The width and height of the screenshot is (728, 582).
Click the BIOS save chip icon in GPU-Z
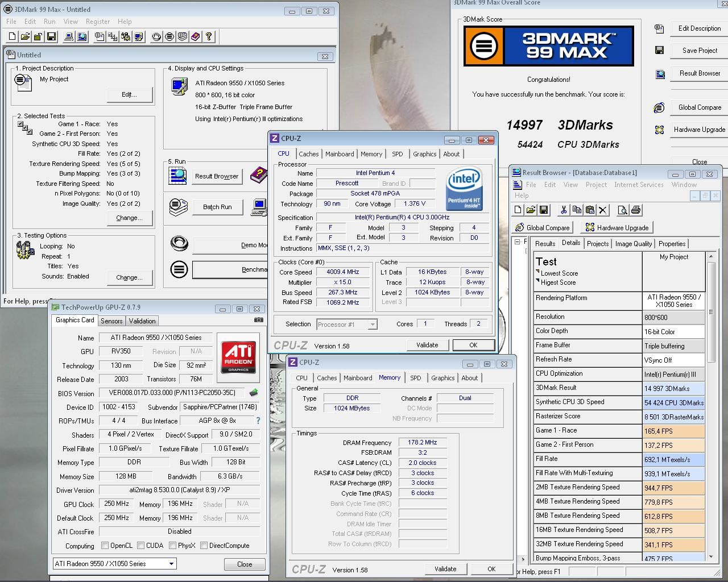coord(254,393)
